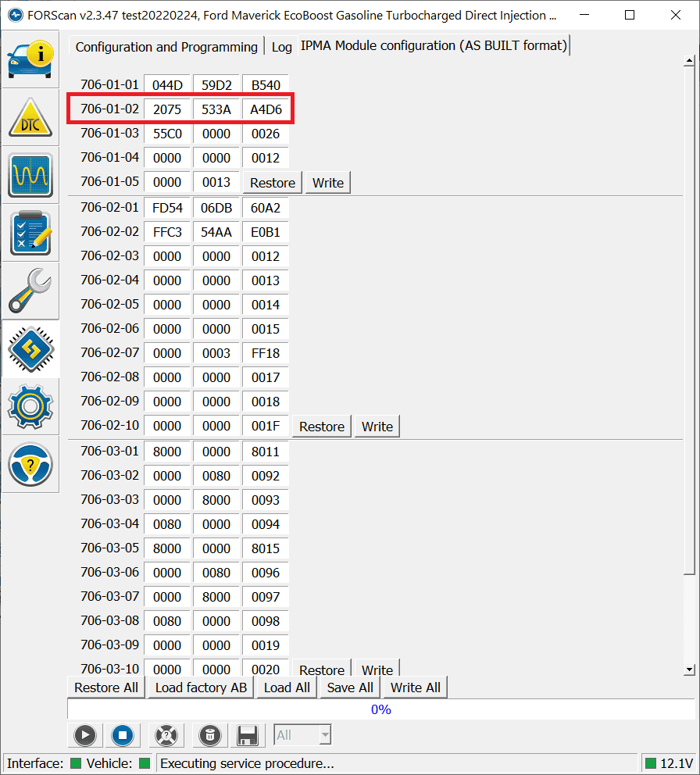Click Load factory AB button

tap(202, 687)
